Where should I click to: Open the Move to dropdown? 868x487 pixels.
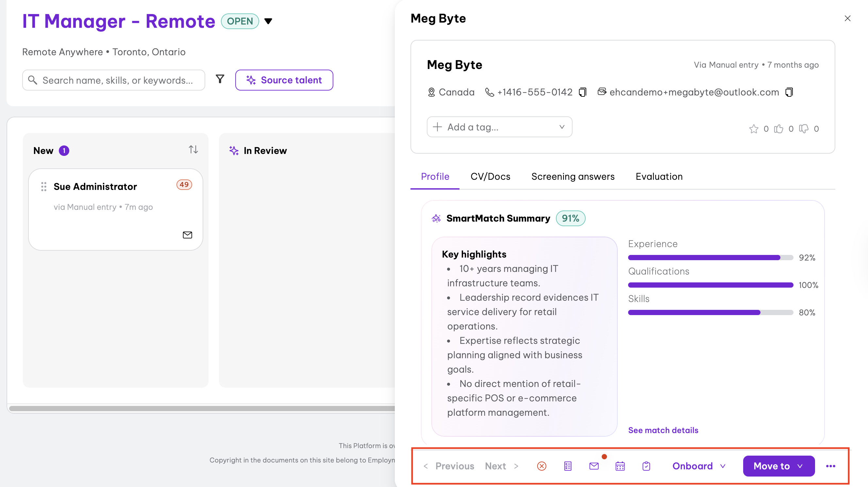(x=779, y=466)
